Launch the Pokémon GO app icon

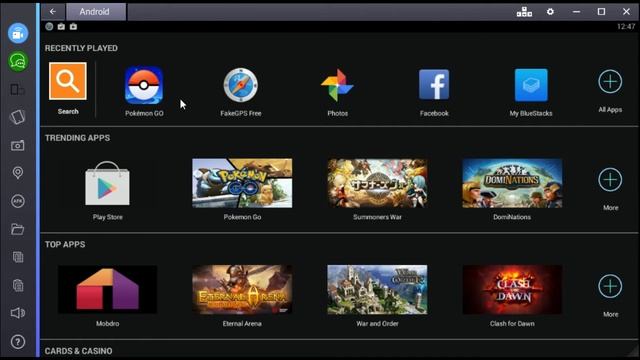click(144, 86)
